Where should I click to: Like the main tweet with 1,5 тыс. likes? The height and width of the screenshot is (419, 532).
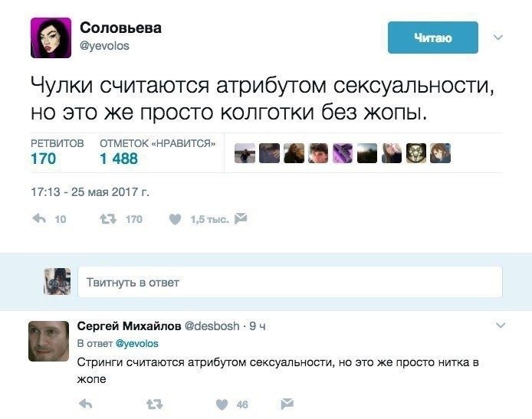point(175,219)
